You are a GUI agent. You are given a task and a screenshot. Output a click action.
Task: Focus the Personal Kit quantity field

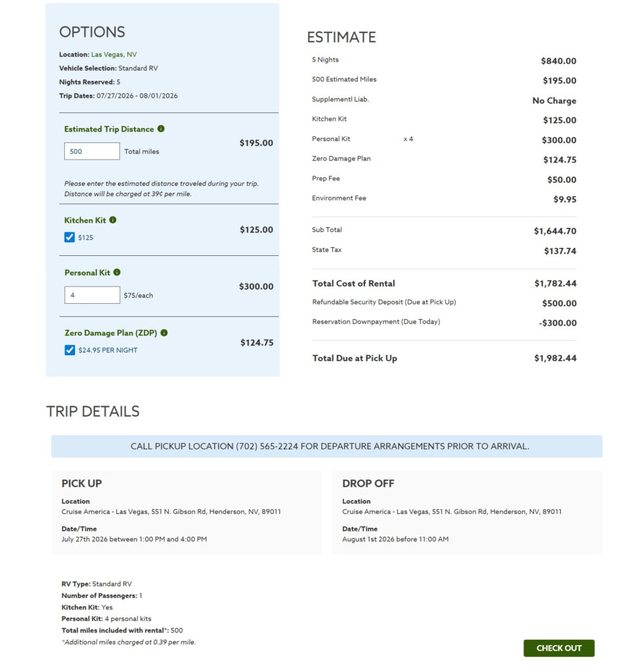pyautogui.click(x=92, y=295)
